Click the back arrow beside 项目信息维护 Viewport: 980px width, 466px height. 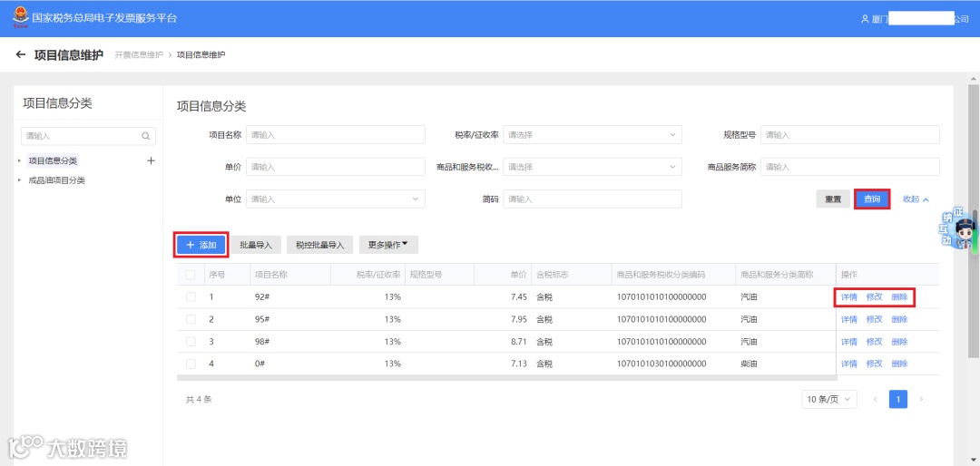pos(21,55)
